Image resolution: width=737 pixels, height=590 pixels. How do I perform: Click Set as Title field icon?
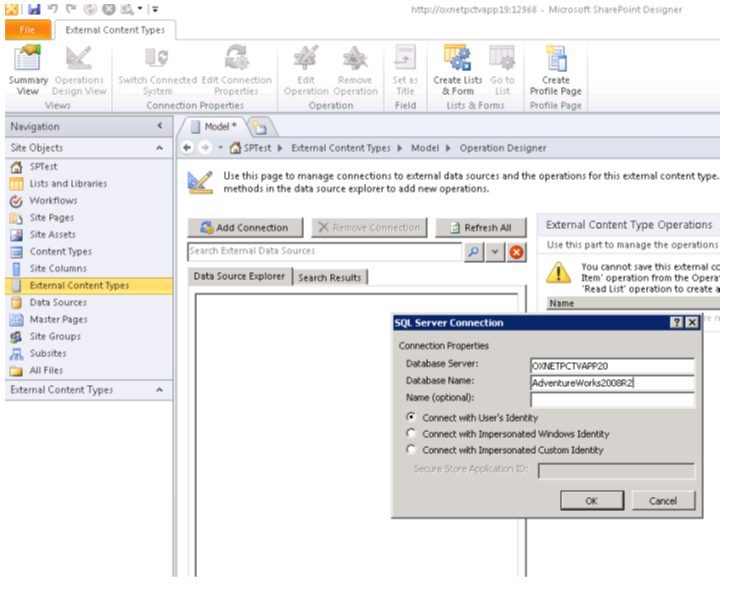point(405,71)
